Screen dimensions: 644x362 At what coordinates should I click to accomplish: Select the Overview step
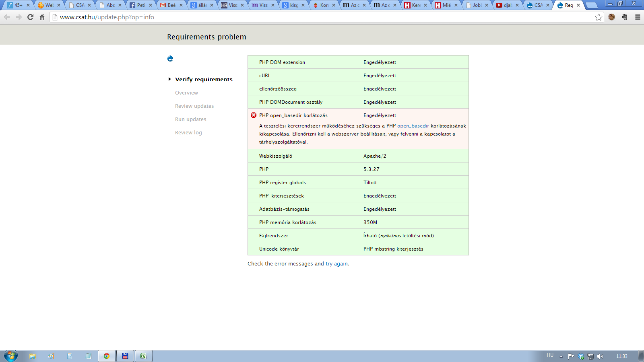pos(186,93)
